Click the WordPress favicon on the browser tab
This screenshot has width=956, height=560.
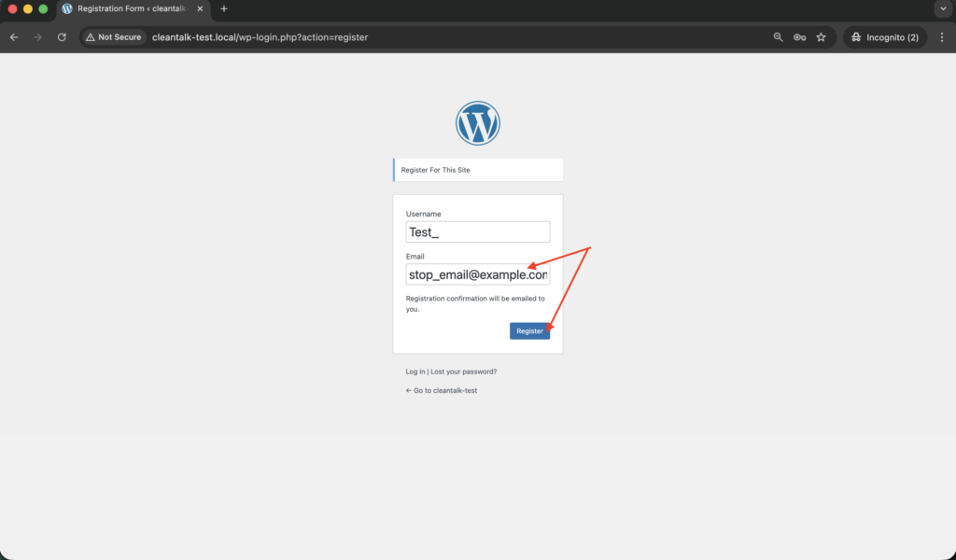(x=66, y=9)
